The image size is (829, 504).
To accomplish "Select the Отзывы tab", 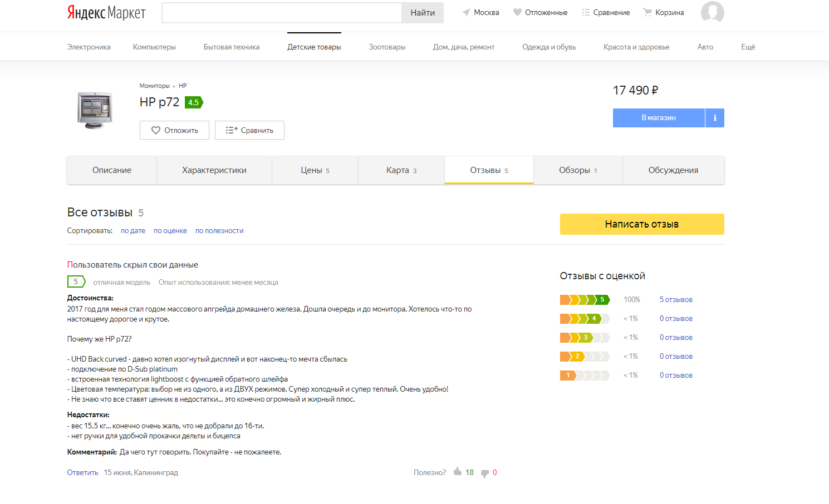I will [x=489, y=170].
